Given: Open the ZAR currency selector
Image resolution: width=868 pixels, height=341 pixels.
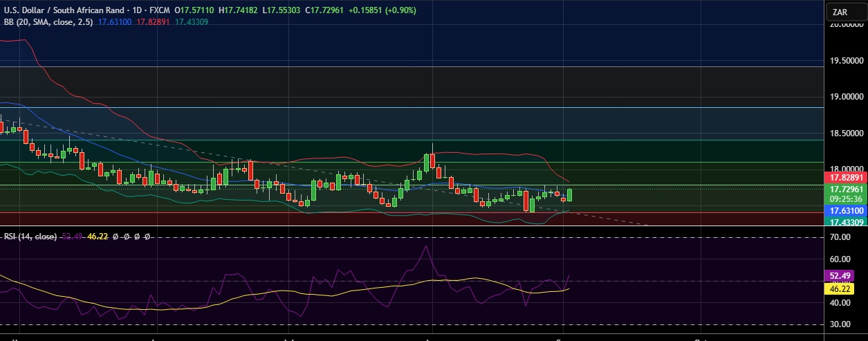Looking at the screenshot, I should (845, 12).
